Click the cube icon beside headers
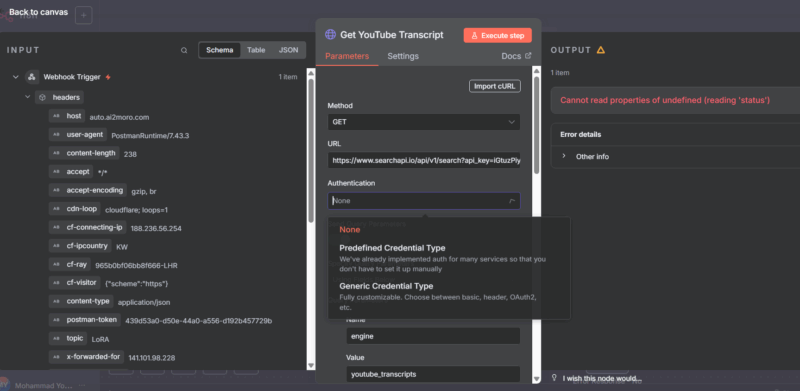The image size is (800, 391). click(x=42, y=97)
